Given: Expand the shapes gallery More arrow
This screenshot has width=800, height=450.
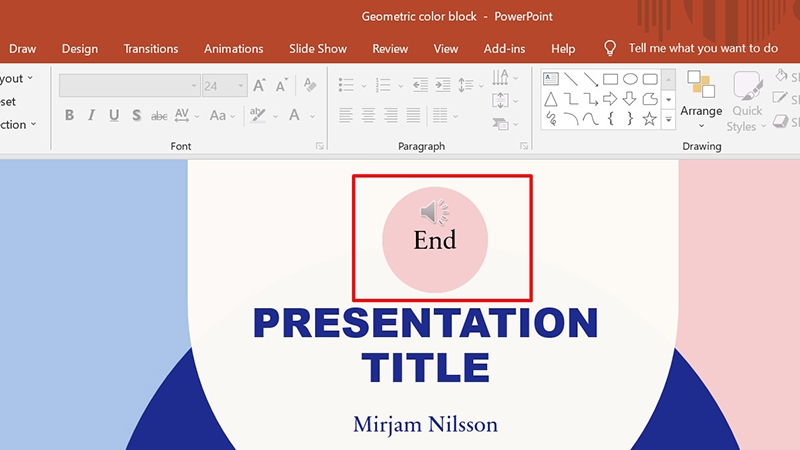Looking at the screenshot, I should pos(668,119).
